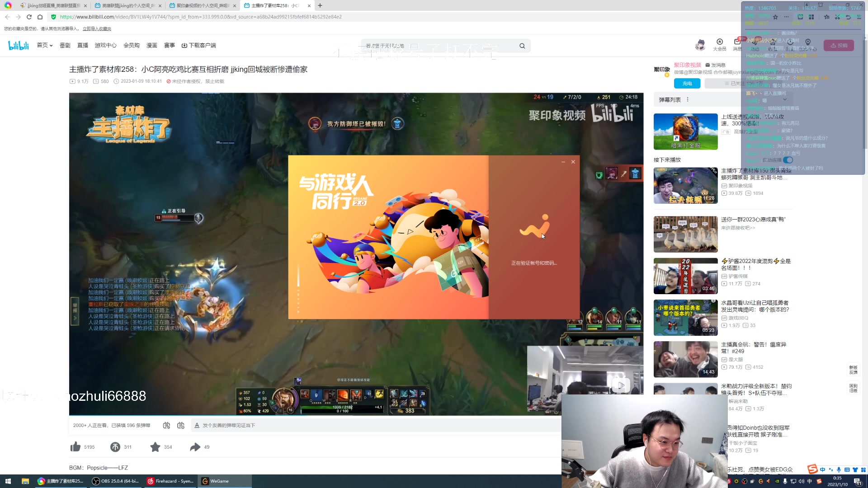Like the video with thumbs-up icon
This screenshot has height=488, width=868.
tap(75, 447)
